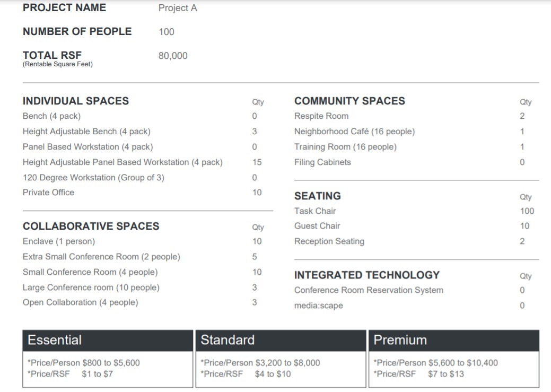Image resolution: width=551 pixels, height=392 pixels.
Task: Click the Private Office quantity value
Action: click(257, 193)
